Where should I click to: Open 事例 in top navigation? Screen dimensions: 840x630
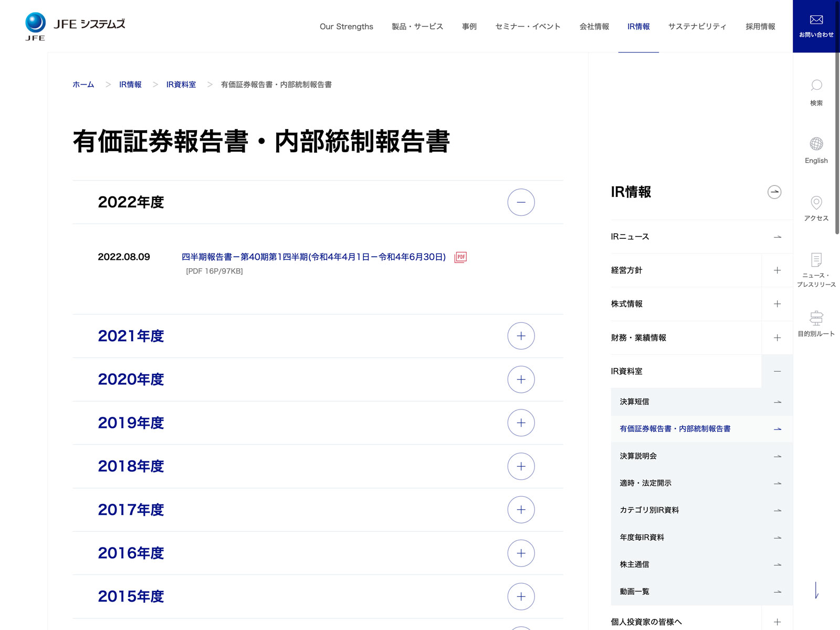tap(469, 26)
